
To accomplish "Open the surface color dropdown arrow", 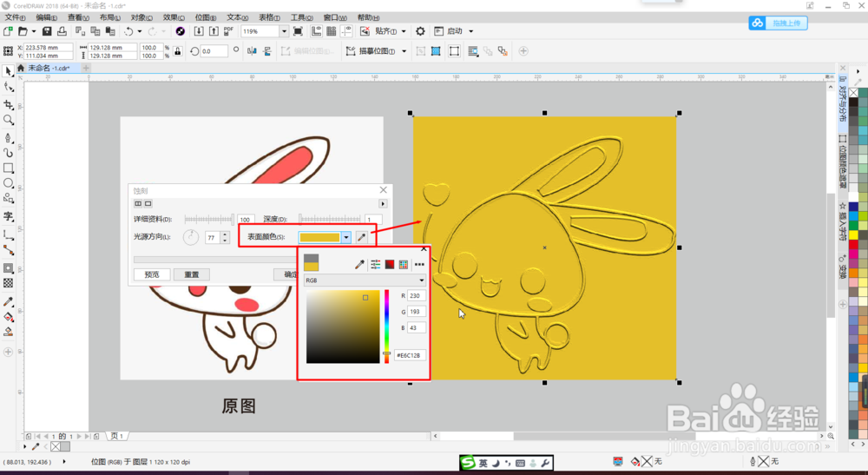I will (346, 238).
